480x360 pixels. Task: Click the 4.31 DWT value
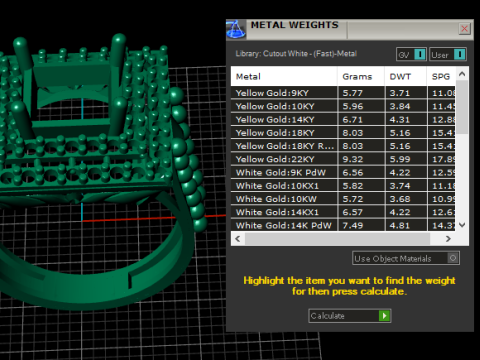tap(399, 119)
